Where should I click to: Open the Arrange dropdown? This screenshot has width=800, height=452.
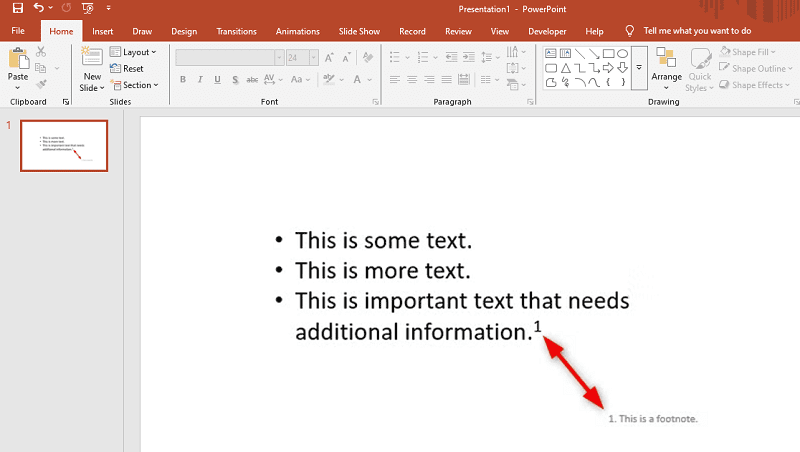click(666, 68)
